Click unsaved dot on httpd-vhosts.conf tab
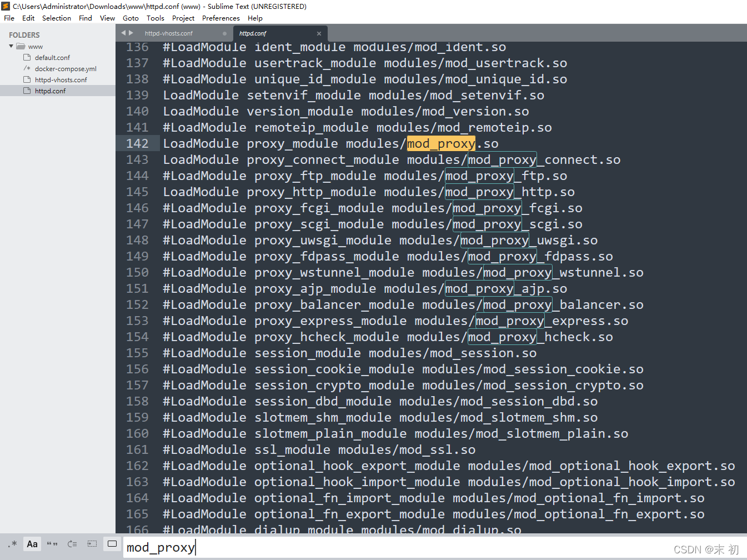Image resolution: width=747 pixels, height=560 pixels. 224,33
